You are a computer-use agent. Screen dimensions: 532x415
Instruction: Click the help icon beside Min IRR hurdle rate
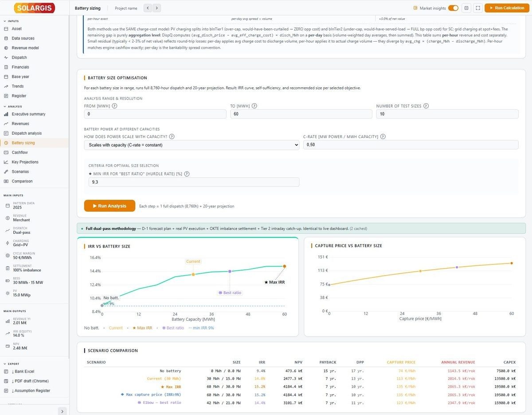187,174
